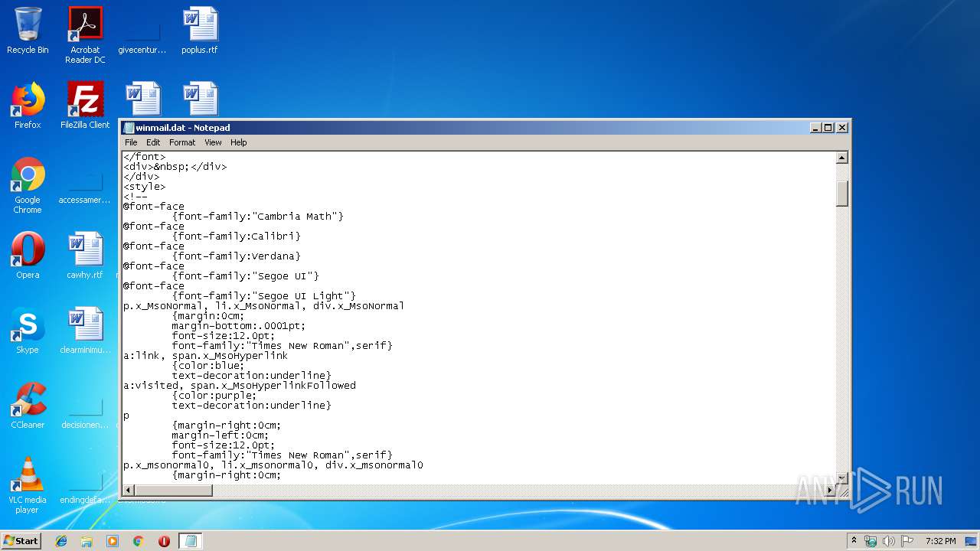Click the horizontal scrollbar thumb
The image size is (980, 551).
(x=174, y=490)
